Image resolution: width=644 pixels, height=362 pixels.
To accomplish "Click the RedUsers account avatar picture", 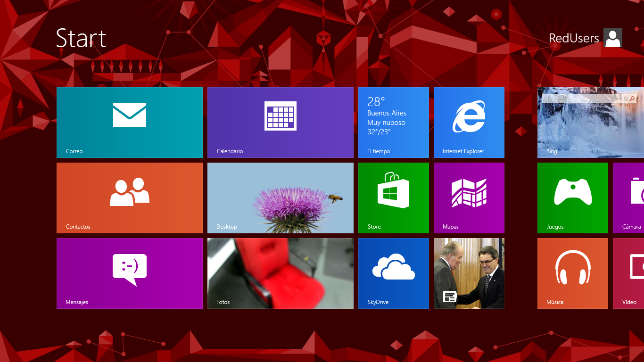I will [x=613, y=38].
